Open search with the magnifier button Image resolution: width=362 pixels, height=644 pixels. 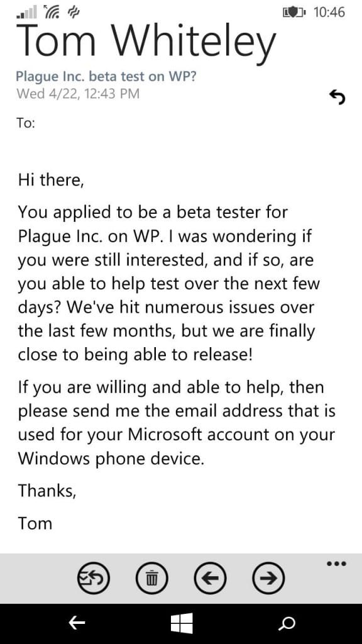click(x=286, y=623)
